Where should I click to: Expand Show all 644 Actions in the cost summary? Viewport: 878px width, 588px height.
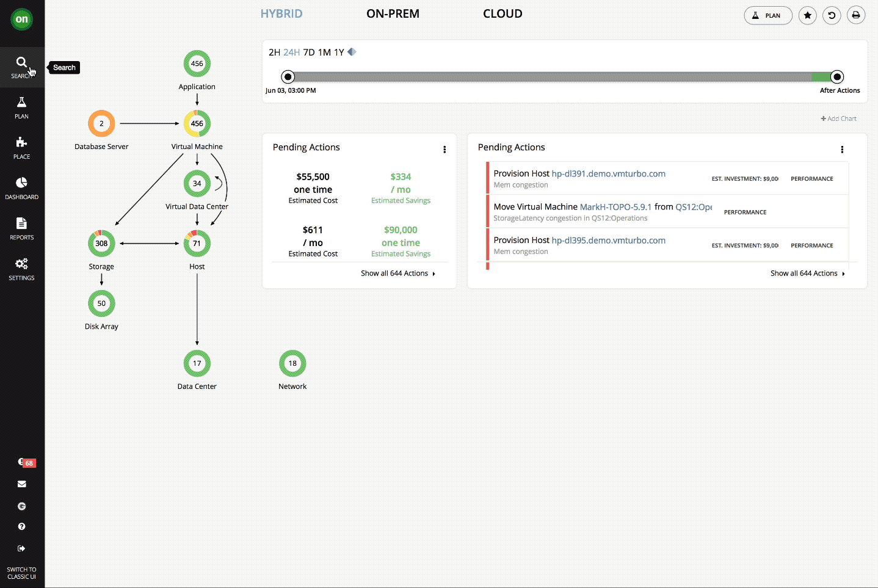397,274
